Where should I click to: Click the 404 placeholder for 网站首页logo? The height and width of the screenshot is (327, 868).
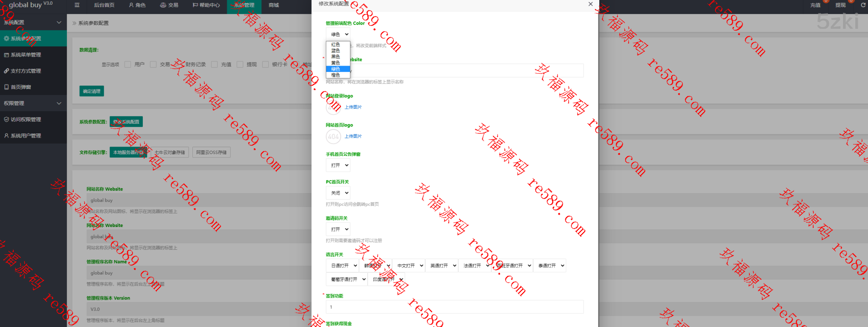tap(333, 136)
